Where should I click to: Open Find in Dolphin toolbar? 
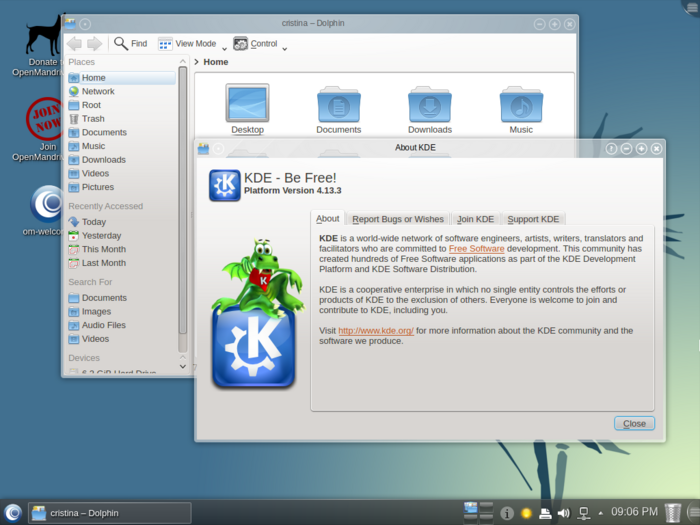pos(130,44)
